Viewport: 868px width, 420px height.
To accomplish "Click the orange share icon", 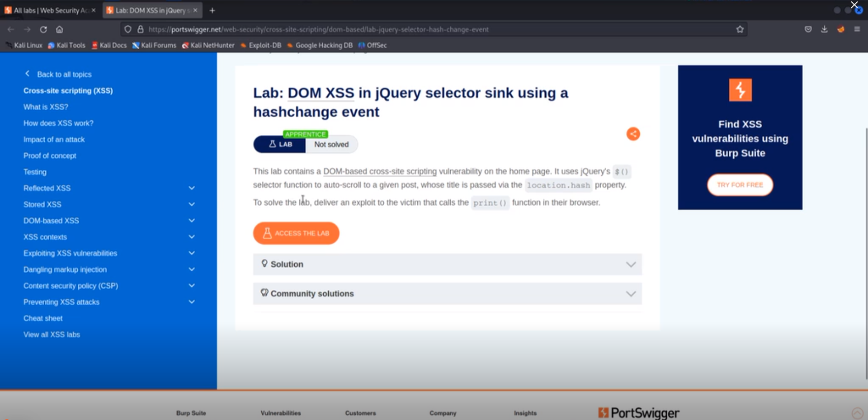I will click(x=633, y=134).
